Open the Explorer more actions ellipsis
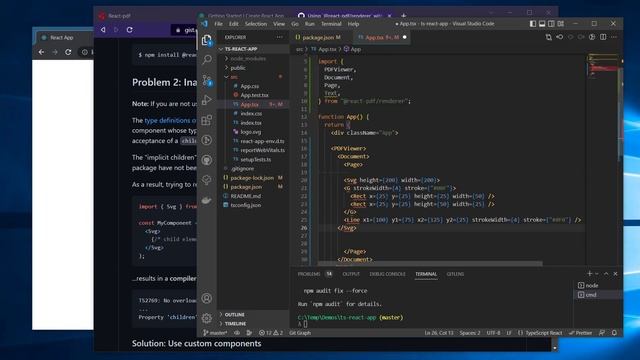640x360 pixels. pos(279,37)
